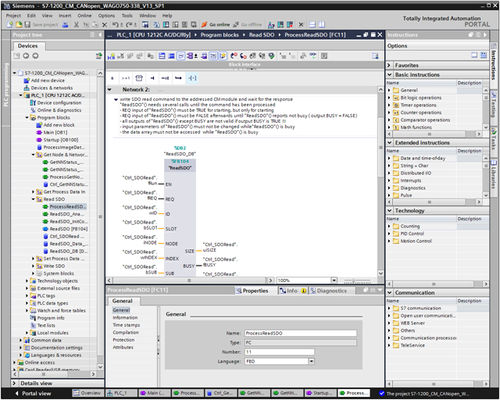This screenshot has height=400, width=500.
Task: Select the open branch instruction icon
Action: pyautogui.click(x=165, y=78)
